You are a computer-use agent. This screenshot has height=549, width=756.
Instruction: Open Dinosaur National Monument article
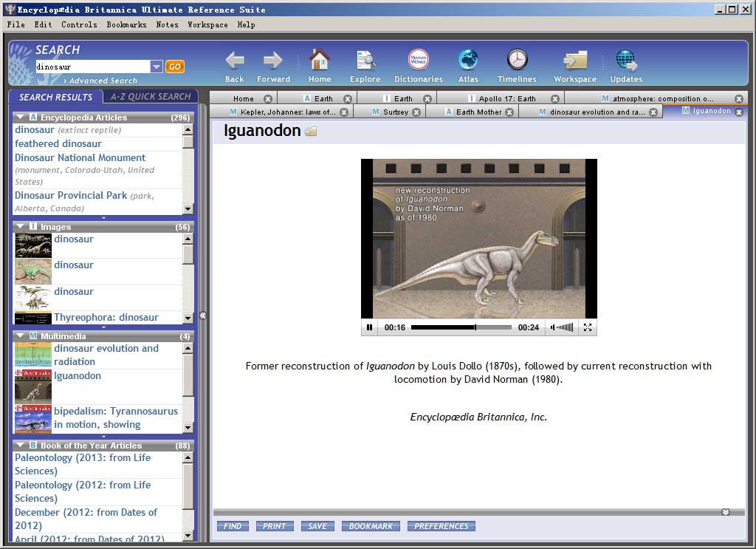[80, 157]
